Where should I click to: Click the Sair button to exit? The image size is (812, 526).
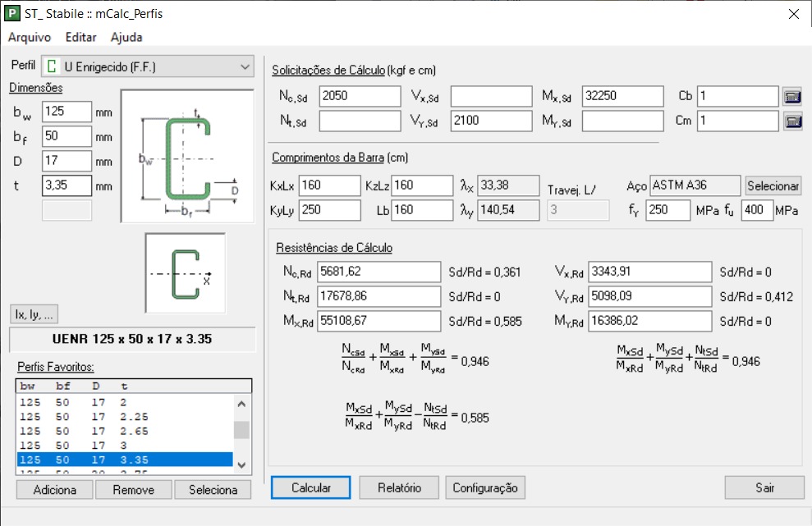[764, 487]
